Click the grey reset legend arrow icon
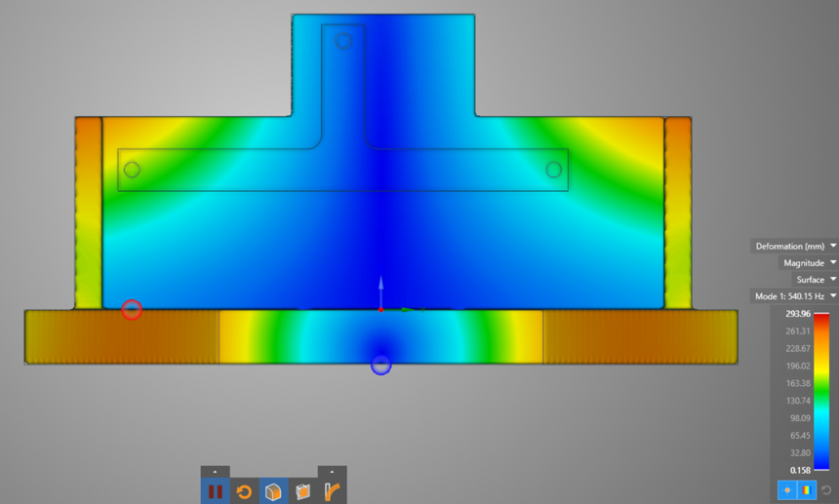 pyautogui.click(x=826, y=489)
